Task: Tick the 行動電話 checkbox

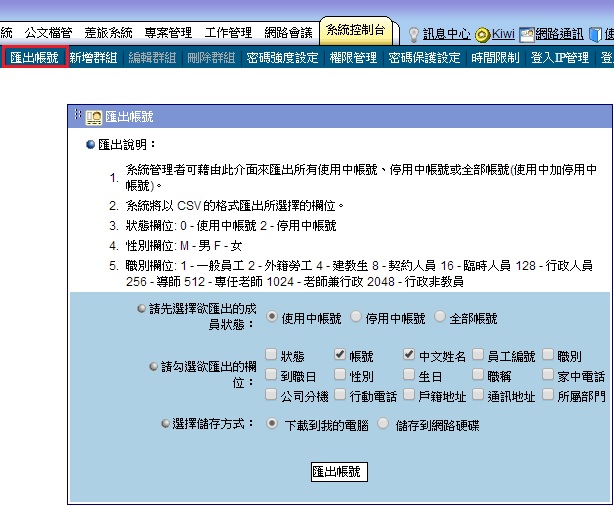Action: click(x=340, y=395)
